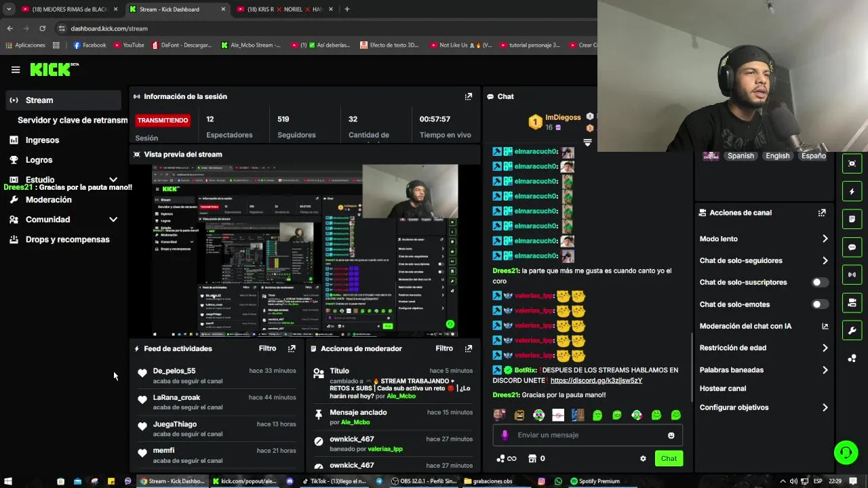
Task: Click the wrench icon in right sidebar
Action: 852,331
